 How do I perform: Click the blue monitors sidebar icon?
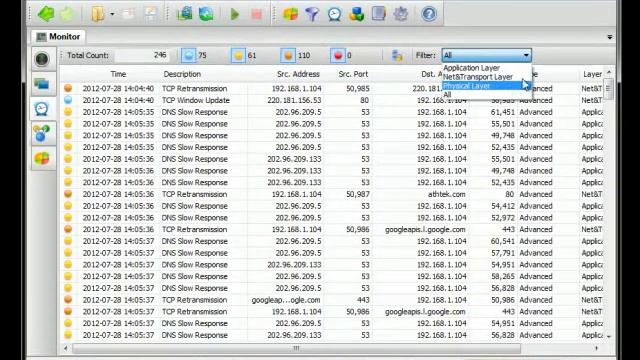[x=42, y=84]
